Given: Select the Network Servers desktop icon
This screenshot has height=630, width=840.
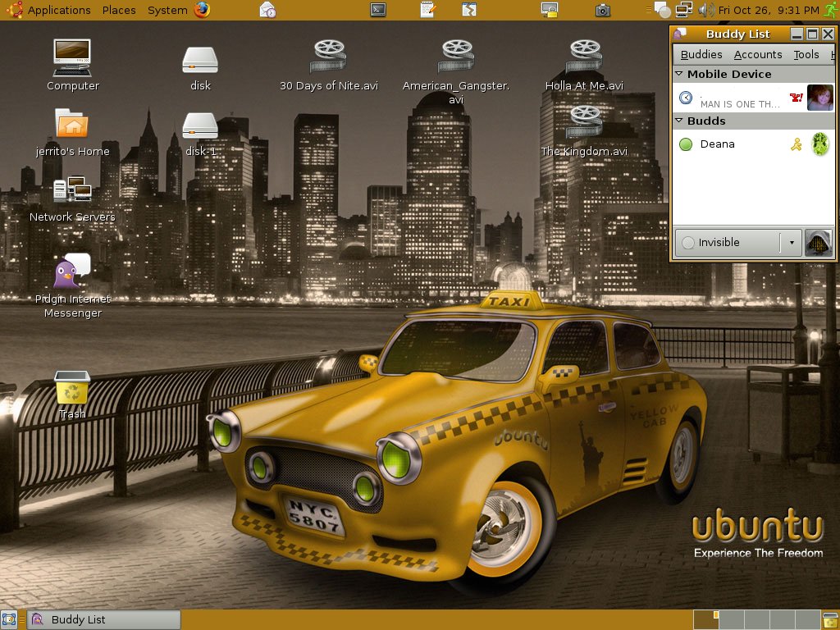Looking at the screenshot, I should [72, 199].
